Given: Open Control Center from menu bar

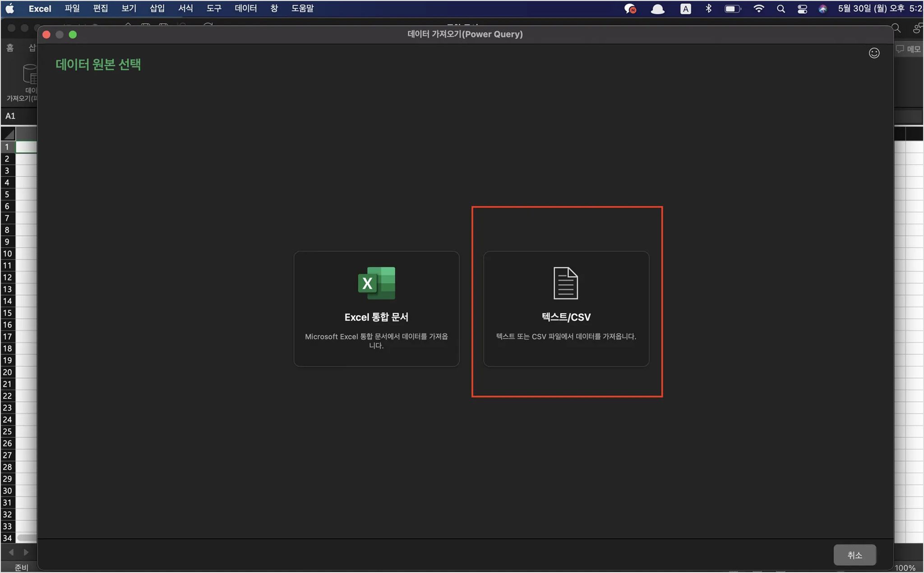Looking at the screenshot, I should click(802, 9).
